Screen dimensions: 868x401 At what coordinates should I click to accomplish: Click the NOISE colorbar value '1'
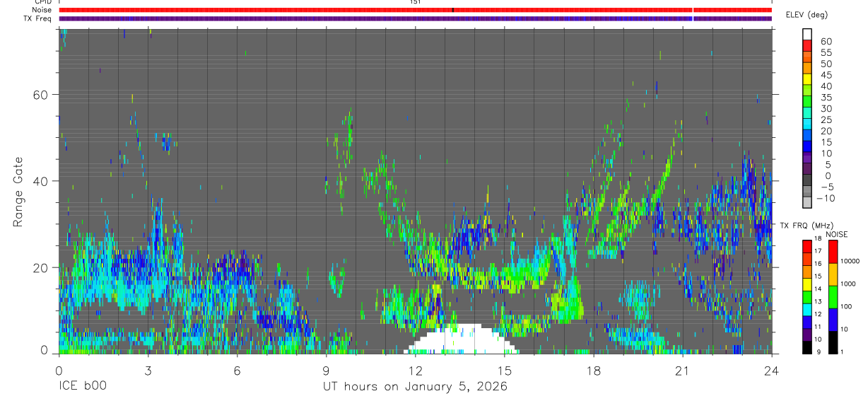(843, 351)
